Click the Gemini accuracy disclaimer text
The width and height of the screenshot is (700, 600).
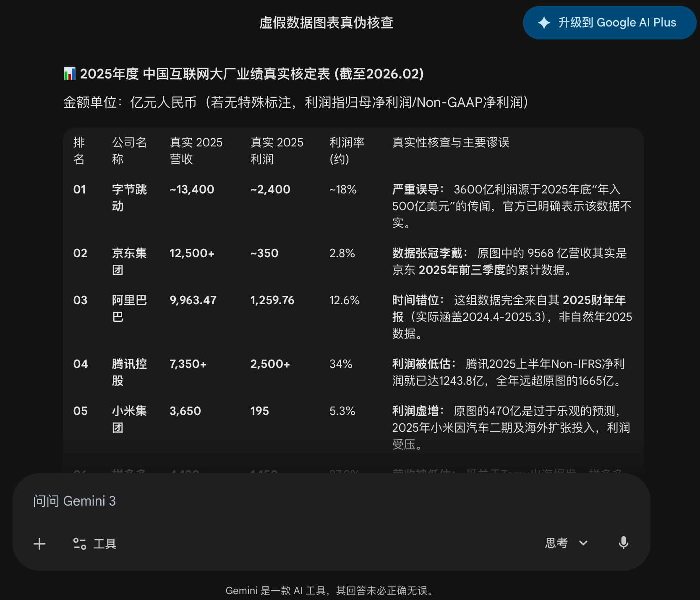pyautogui.click(x=329, y=591)
